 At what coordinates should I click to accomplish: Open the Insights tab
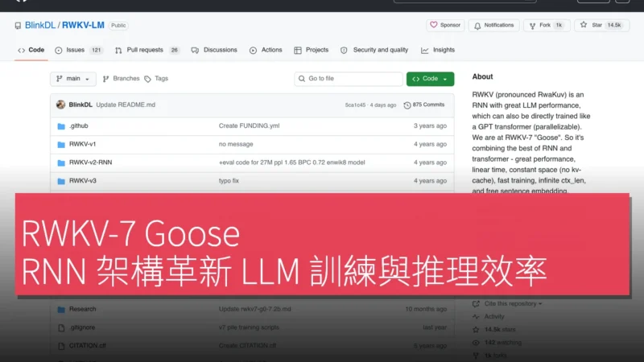438,50
